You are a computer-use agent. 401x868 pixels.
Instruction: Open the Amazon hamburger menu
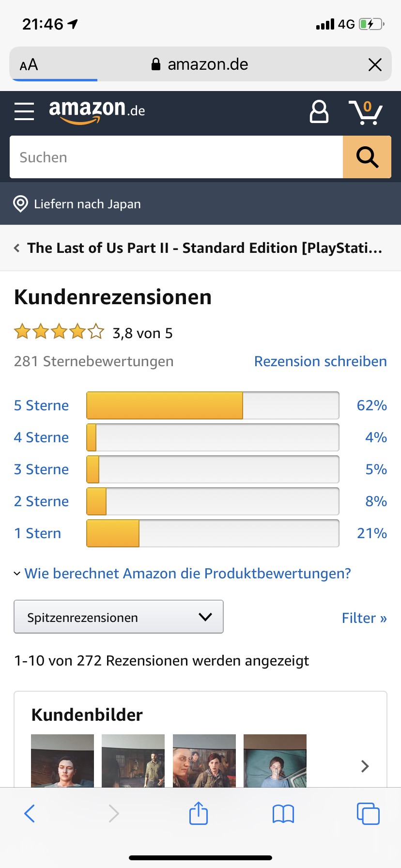pyautogui.click(x=24, y=111)
